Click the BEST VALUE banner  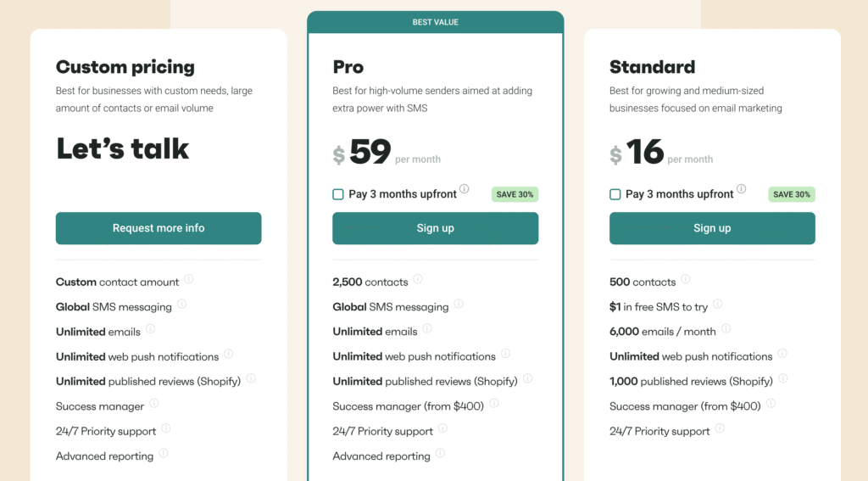pyautogui.click(x=435, y=22)
